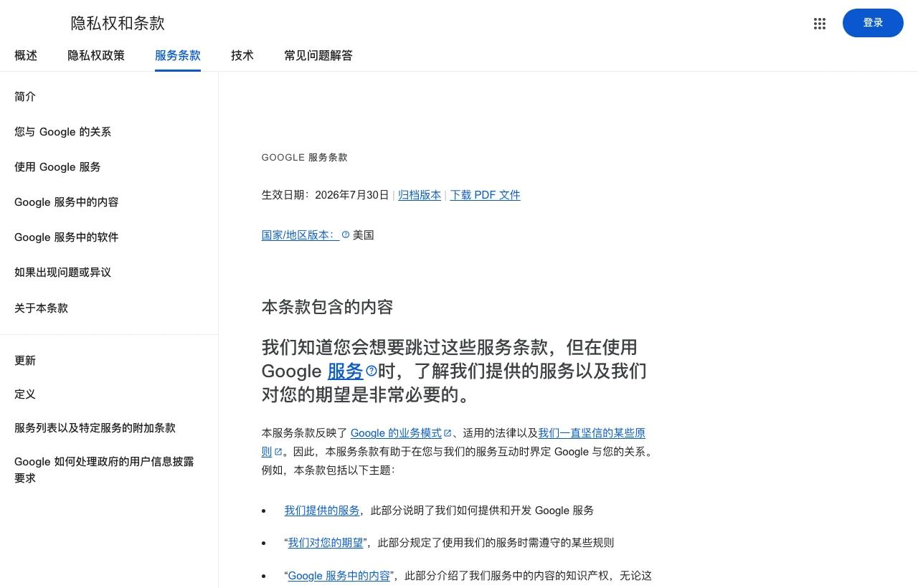Viewport: 918px width, 588px height.
Task: Open 定义 in the sidebar
Action: click(25, 394)
